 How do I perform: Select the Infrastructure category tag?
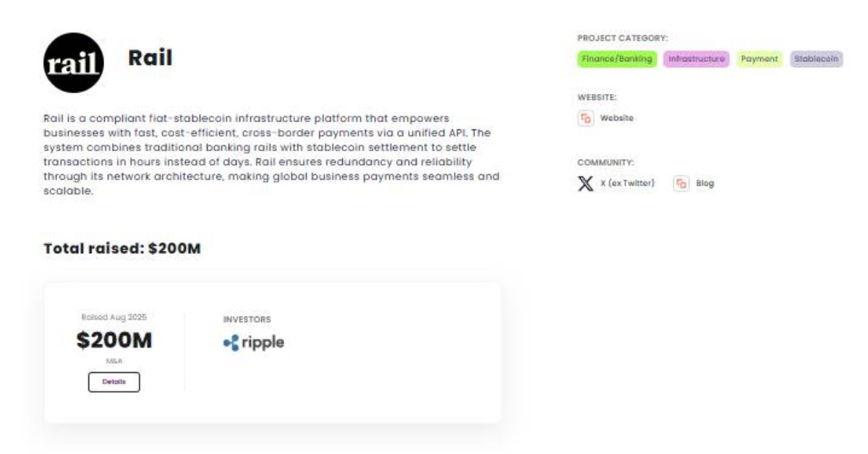697,59
